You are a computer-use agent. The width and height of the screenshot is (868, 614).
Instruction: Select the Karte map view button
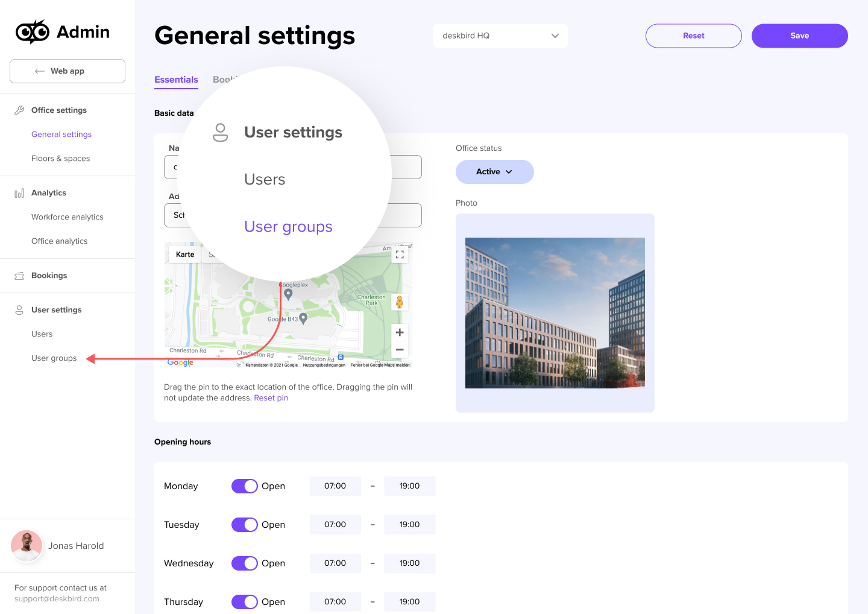pyautogui.click(x=185, y=255)
